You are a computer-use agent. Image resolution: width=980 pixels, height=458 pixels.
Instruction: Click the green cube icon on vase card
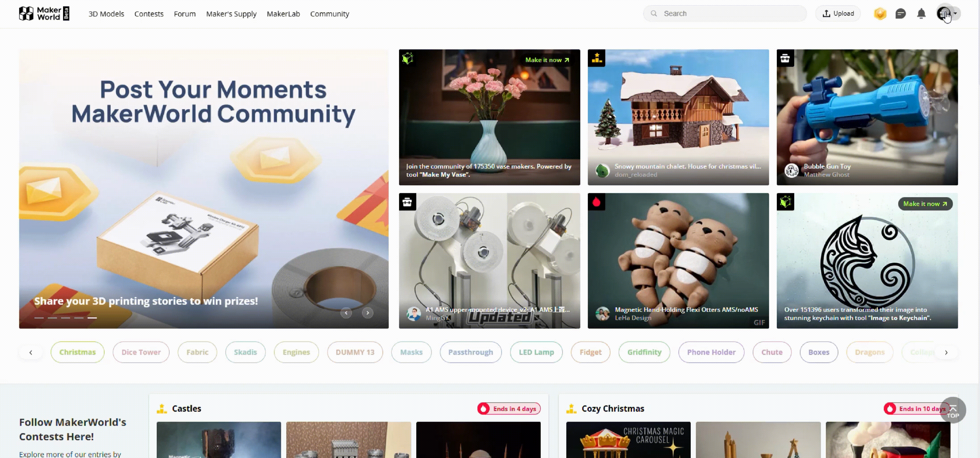click(x=408, y=58)
